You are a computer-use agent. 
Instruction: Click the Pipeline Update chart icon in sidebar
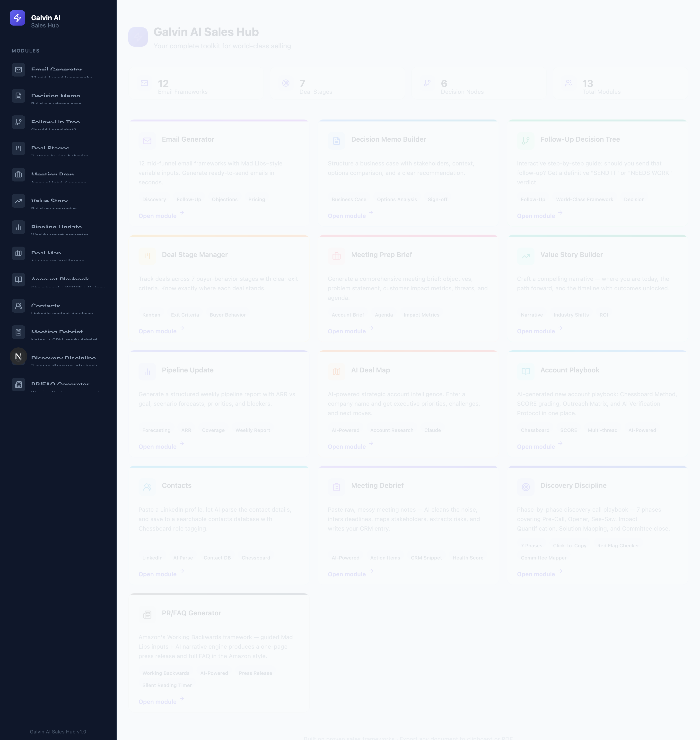tap(18, 227)
